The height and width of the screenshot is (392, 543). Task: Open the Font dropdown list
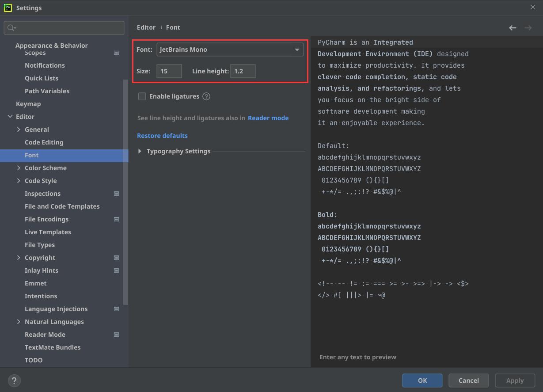click(297, 49)
